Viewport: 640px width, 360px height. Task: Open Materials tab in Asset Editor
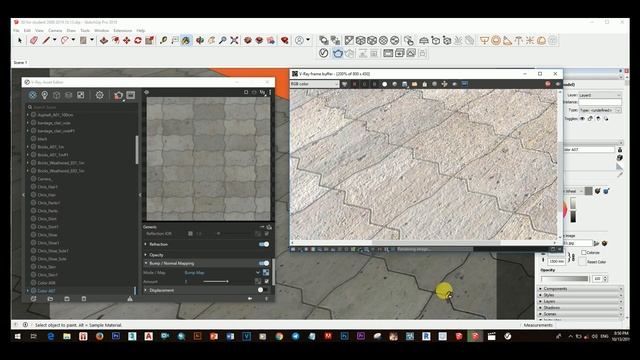33,95
